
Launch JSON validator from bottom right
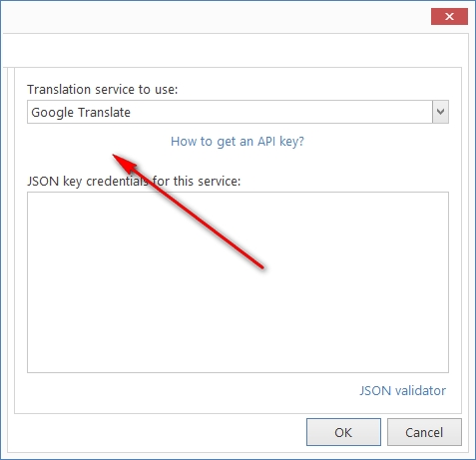click(402, 390)
